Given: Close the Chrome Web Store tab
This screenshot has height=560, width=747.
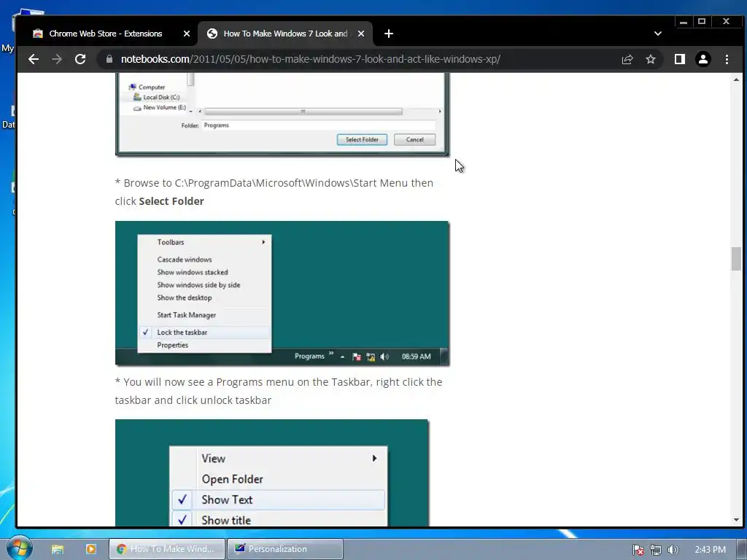Looking at the screenshot, I should click(x=187, y=34).
